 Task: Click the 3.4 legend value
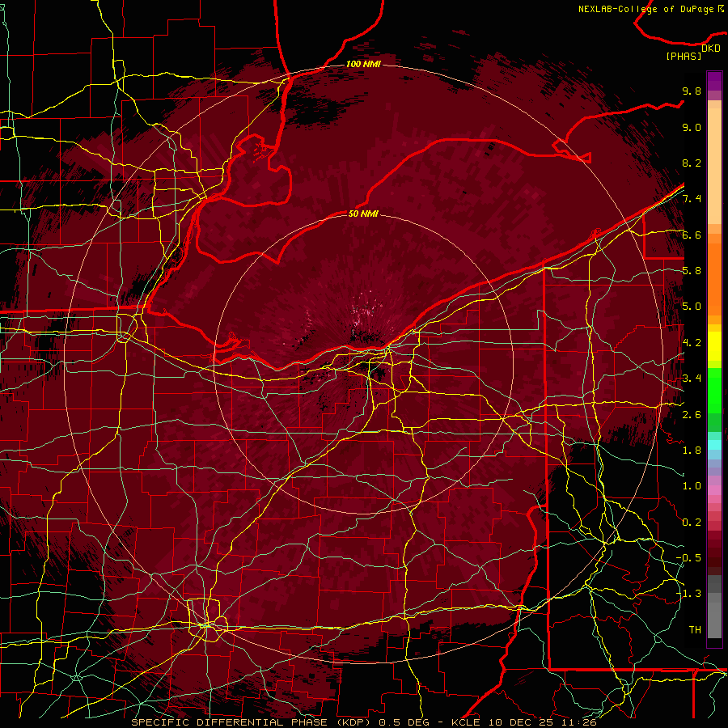[x=692, y=379]
